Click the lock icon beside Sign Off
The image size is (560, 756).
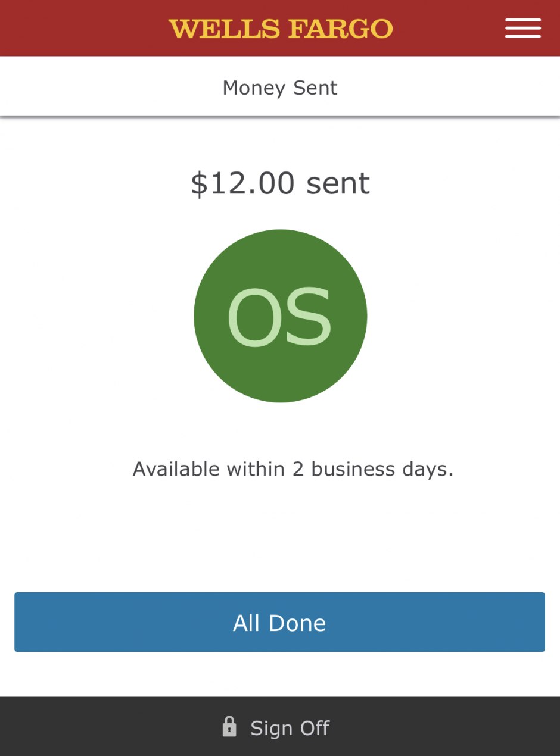(229, 727)
